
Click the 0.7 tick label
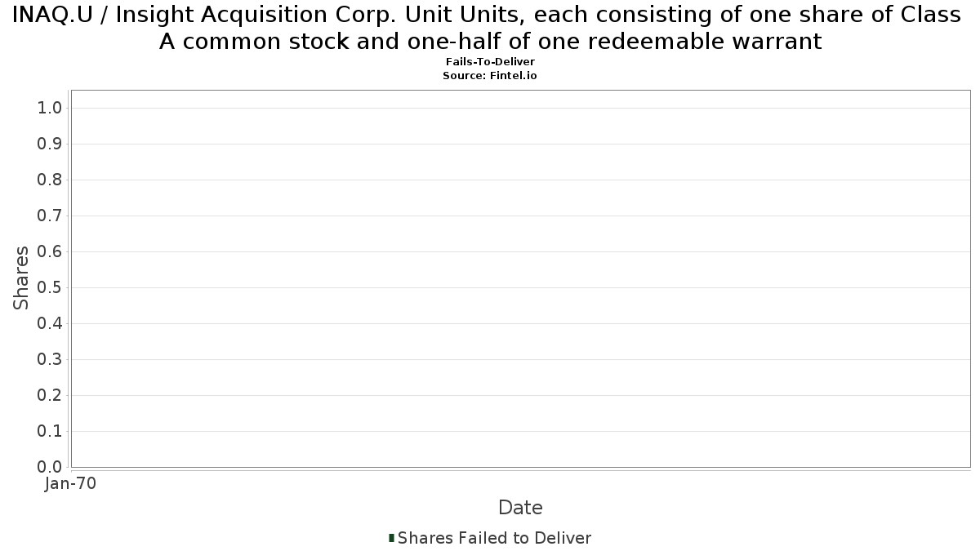click(x=51, y=216)
